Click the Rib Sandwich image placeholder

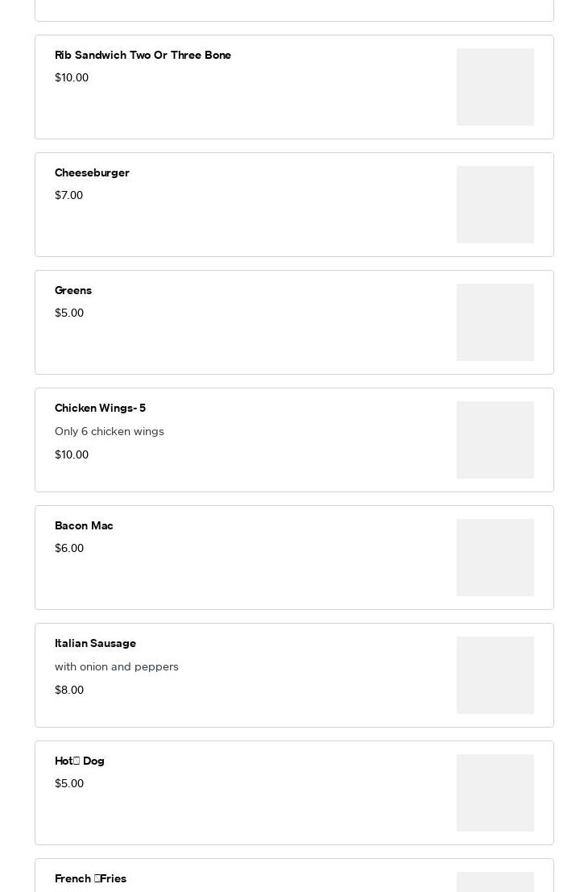pyautogui.click(x=495, y=87)
